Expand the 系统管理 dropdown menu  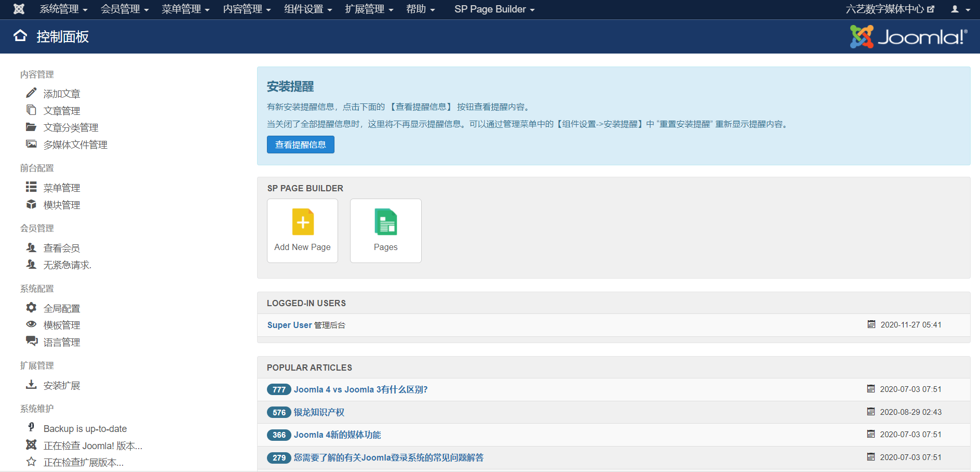[63, 9]
